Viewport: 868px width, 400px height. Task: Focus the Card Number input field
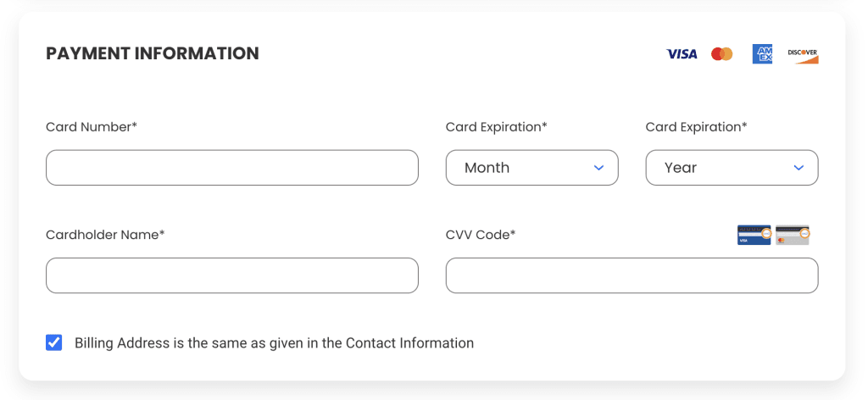231,168
